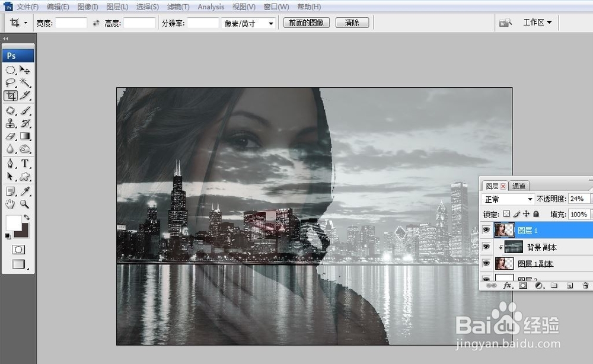
Task: Toggle lock image pixels brush icon
Action: point(517,214)
